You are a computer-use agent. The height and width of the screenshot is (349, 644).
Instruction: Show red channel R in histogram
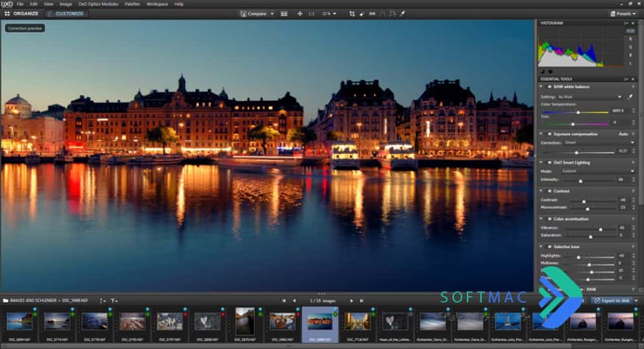pyautogui.click(x=630, y=39)
